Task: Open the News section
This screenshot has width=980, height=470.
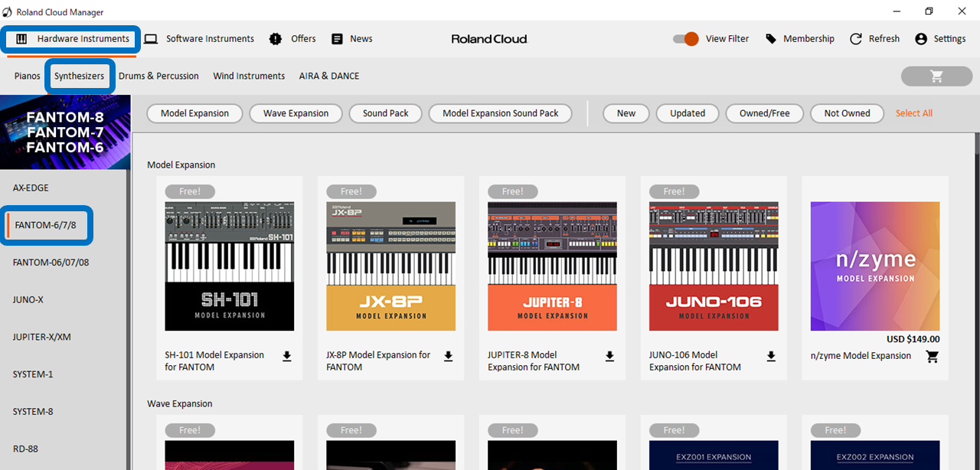Action: pyautogui.click(x=351, y=38)
